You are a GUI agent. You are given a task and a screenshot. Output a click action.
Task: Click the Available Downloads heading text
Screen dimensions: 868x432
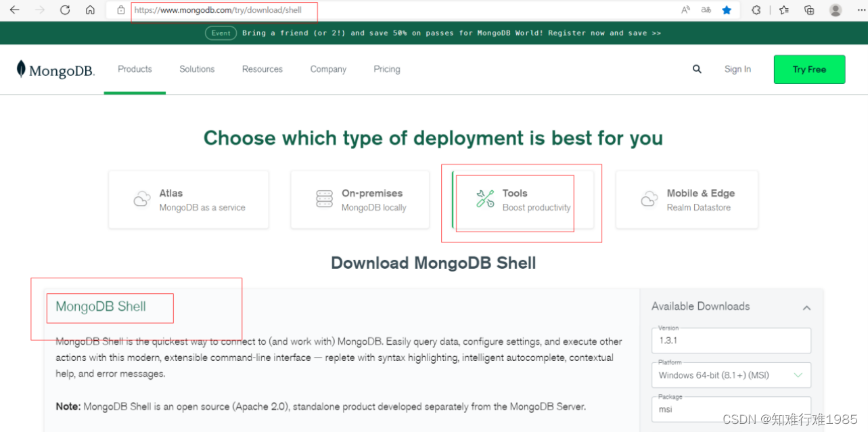[x=700, y=307]
